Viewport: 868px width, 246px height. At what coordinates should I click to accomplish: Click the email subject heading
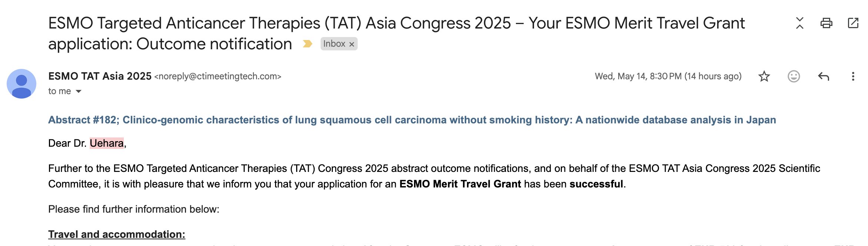[x=396, y=33]
